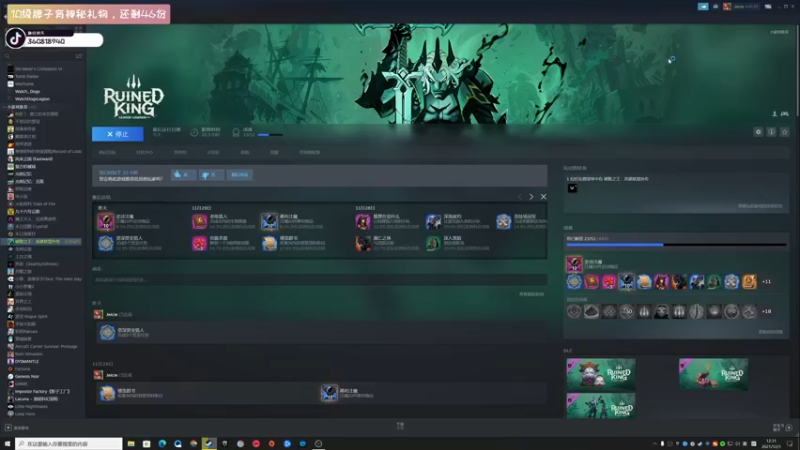The width and height of the screenshot is (800, 450).
Task: Click the later button beside thumbs-down
Action: point(239,175)
